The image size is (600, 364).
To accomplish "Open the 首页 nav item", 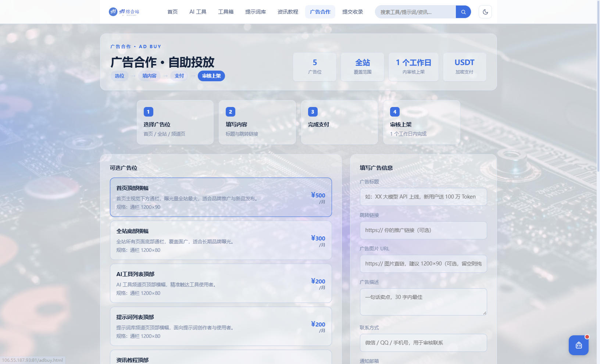I will point(172,12).
